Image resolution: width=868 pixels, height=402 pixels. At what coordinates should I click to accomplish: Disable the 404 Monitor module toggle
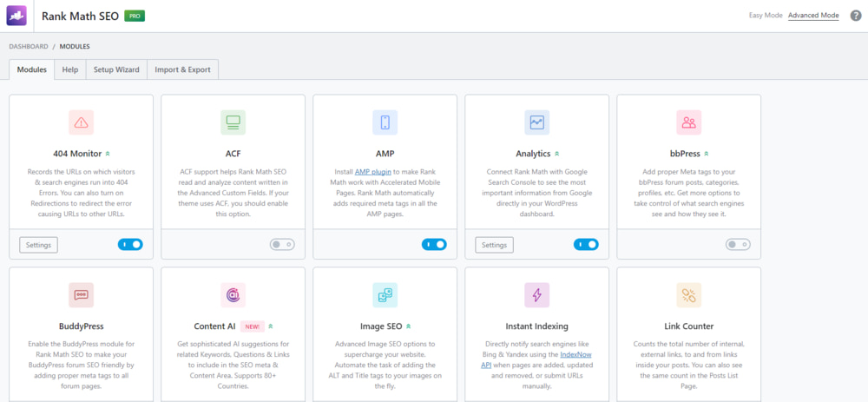point(130,244)
